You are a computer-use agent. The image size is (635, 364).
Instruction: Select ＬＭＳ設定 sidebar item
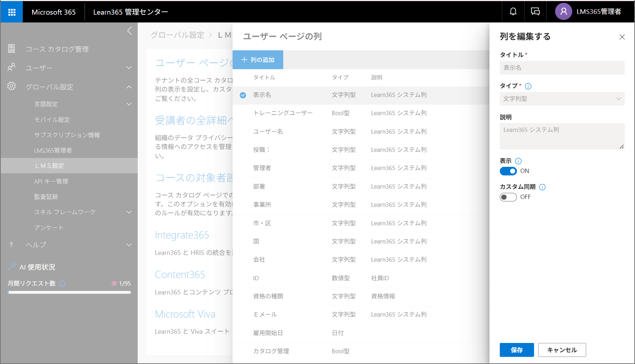point(69,166)
